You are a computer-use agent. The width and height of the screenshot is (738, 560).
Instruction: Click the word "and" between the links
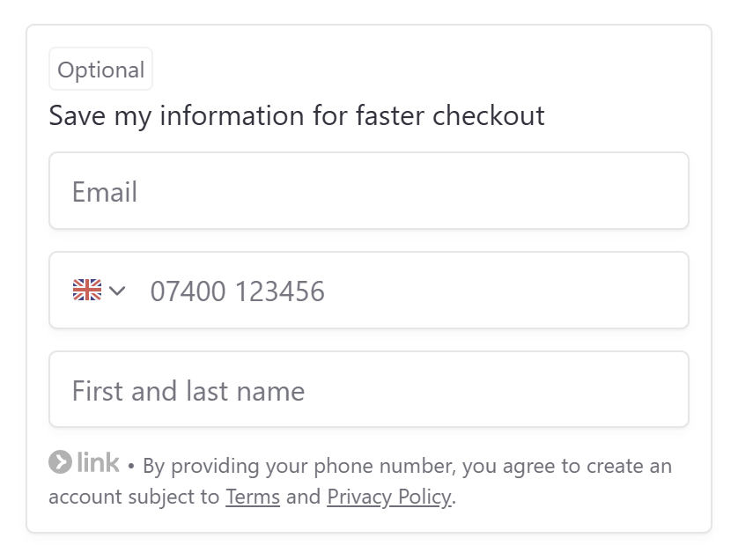303,497
